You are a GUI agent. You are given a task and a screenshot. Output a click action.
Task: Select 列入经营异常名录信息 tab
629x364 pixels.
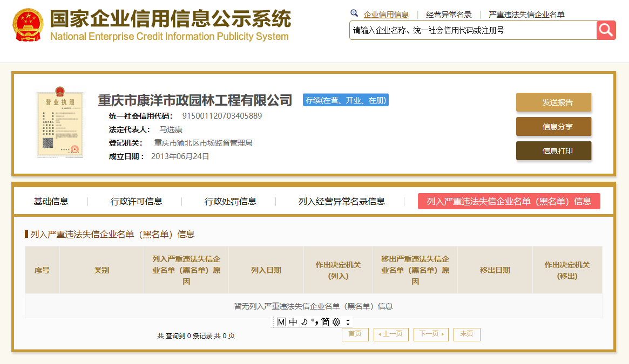point(341,201)
